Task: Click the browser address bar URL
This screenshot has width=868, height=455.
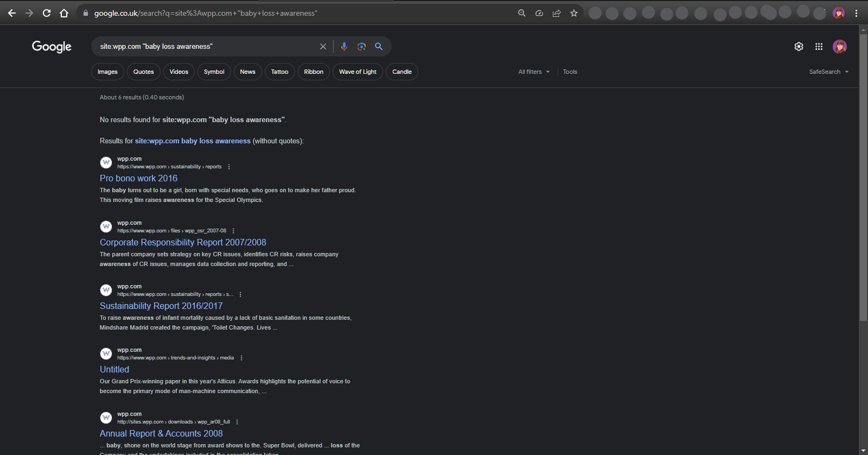Action: (206, 13)
